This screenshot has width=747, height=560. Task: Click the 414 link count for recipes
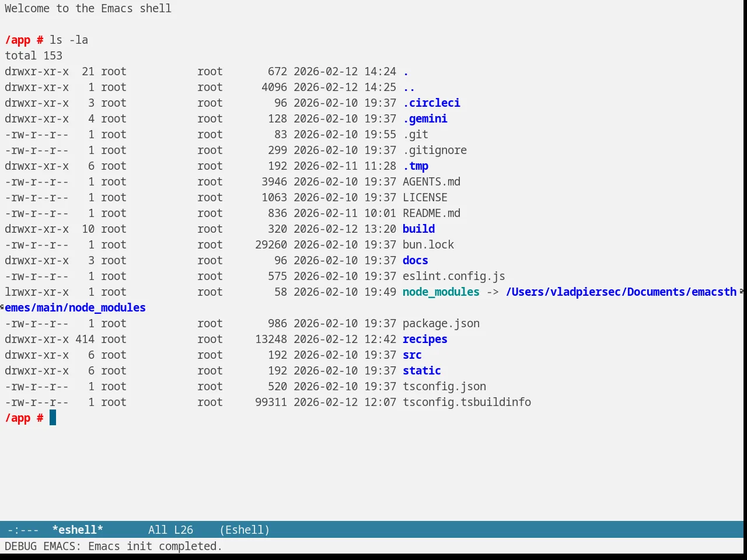[85, 339]
